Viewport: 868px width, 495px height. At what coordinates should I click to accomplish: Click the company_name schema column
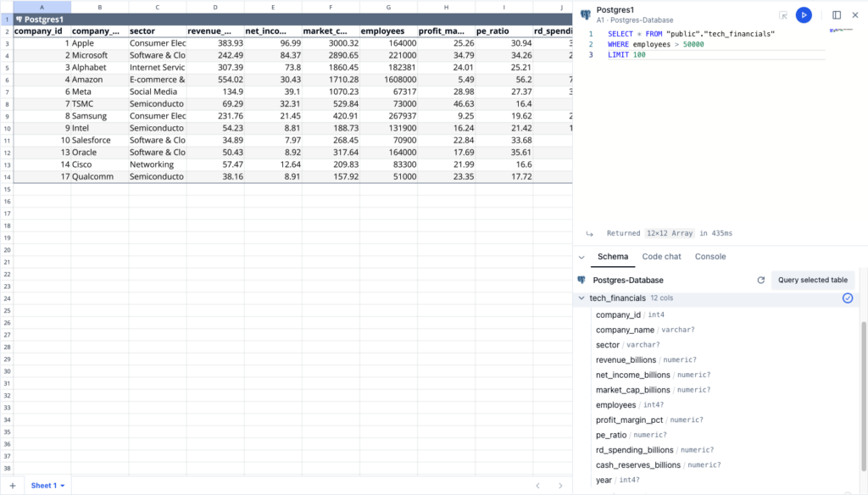645,330
